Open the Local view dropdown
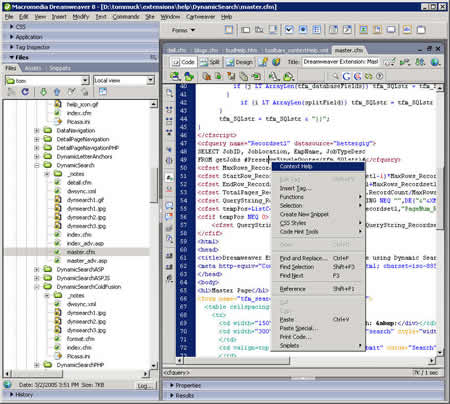Screen dimensions: 450x404 [151, 80]
